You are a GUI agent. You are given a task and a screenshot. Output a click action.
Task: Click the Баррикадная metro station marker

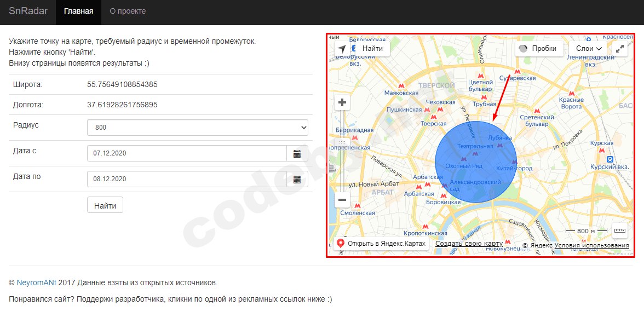tap(355, 138)
